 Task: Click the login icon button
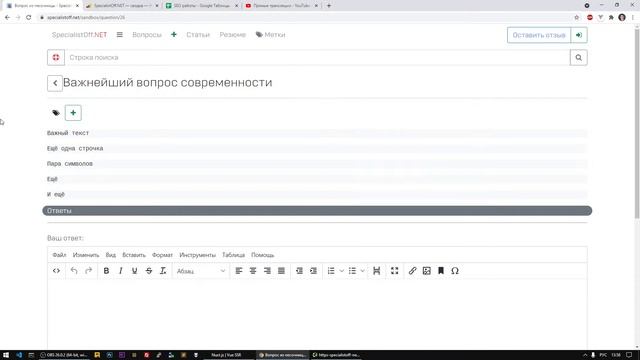coord(579,35)
